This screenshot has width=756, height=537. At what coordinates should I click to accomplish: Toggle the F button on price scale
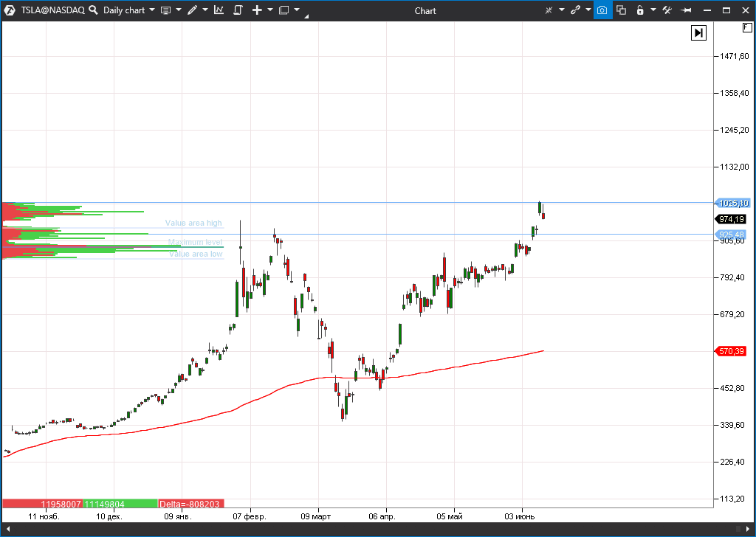[747, 28]
